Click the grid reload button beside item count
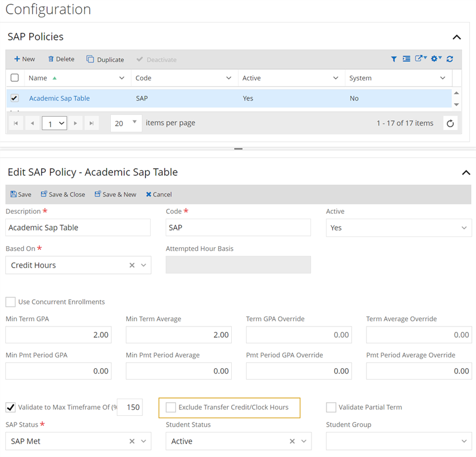The height and width of the screenshot is (457, 476). point(450,123)
